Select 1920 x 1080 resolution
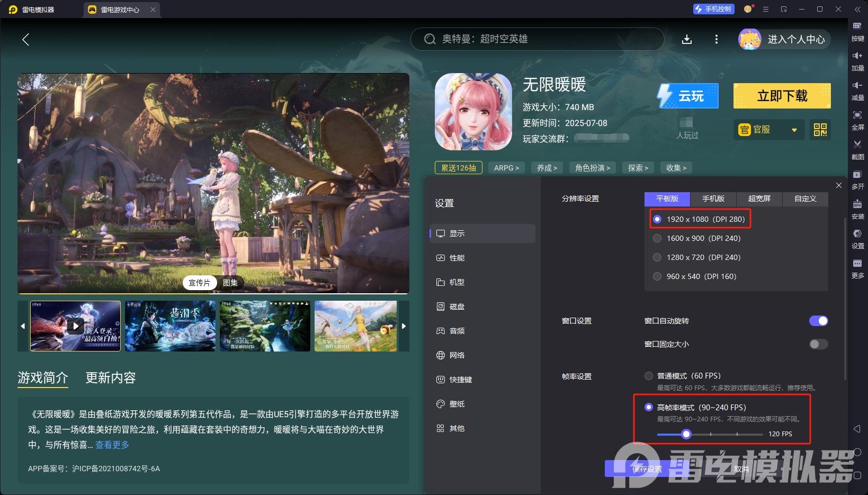The height and width of the screenshot is (495, 868). pos(657,219)
